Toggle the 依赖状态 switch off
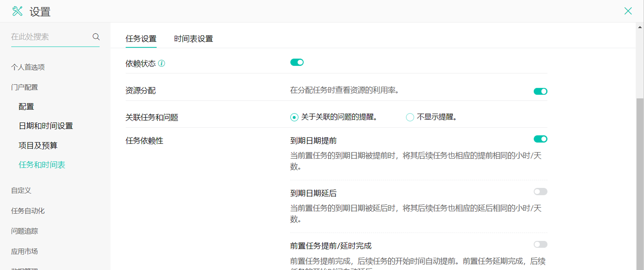This screenshot has width=644, height=270. tap(297, 62)
